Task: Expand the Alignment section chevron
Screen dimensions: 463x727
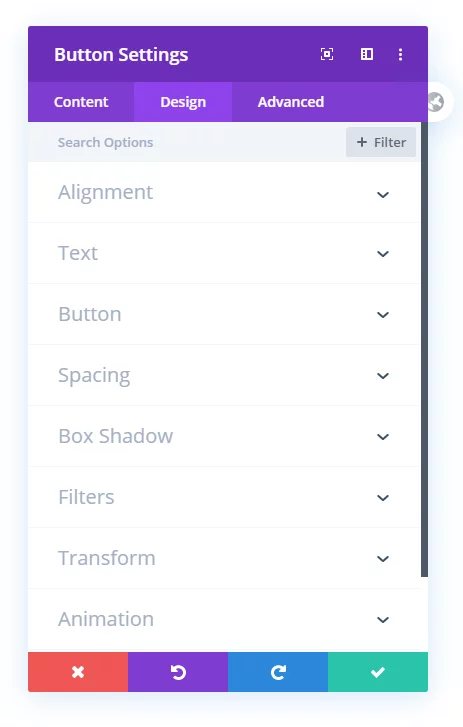Action: (x=383, y=195)
